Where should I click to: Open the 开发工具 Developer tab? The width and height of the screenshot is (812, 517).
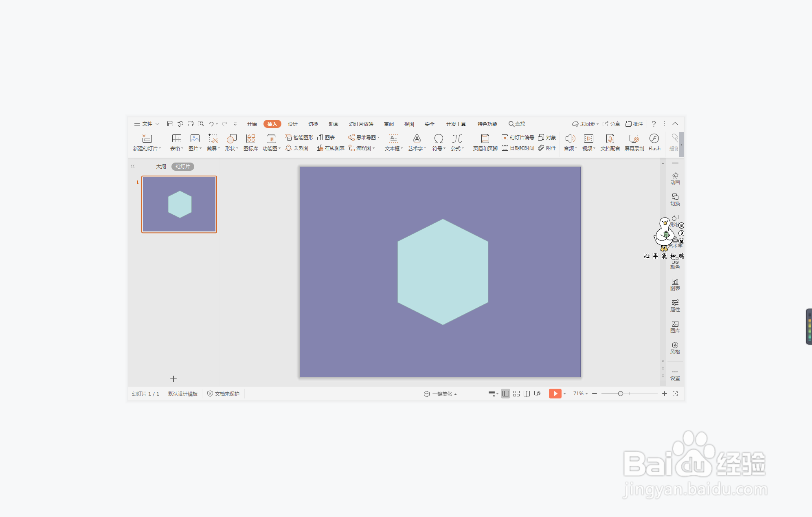[456, 124]
